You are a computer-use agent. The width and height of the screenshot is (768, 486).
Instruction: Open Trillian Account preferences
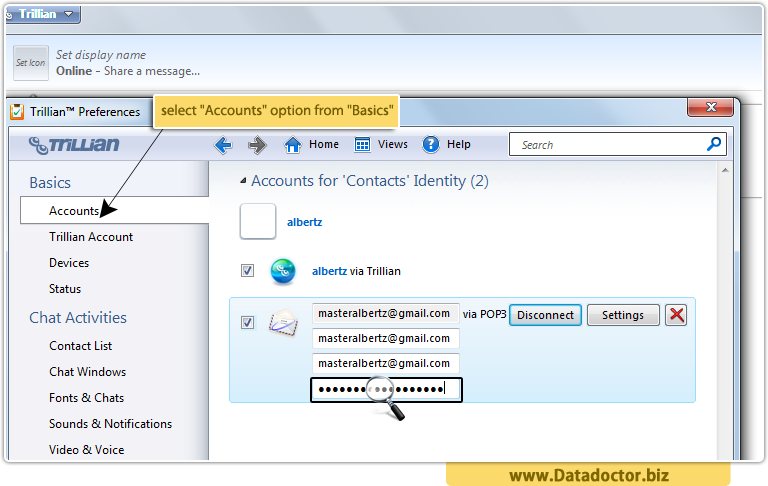[91, 237]
